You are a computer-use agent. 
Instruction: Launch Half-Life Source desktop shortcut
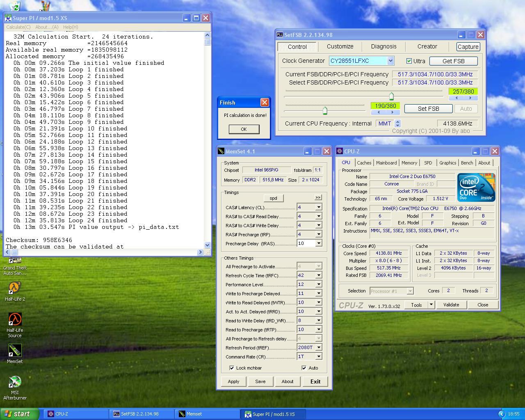coord(15,325)
